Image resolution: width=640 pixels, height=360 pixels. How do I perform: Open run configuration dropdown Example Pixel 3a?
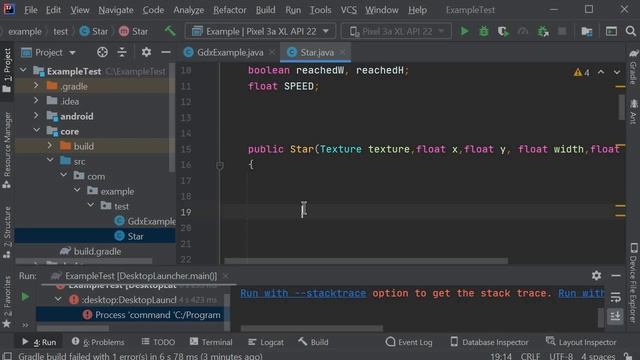[x=260, y=31]
